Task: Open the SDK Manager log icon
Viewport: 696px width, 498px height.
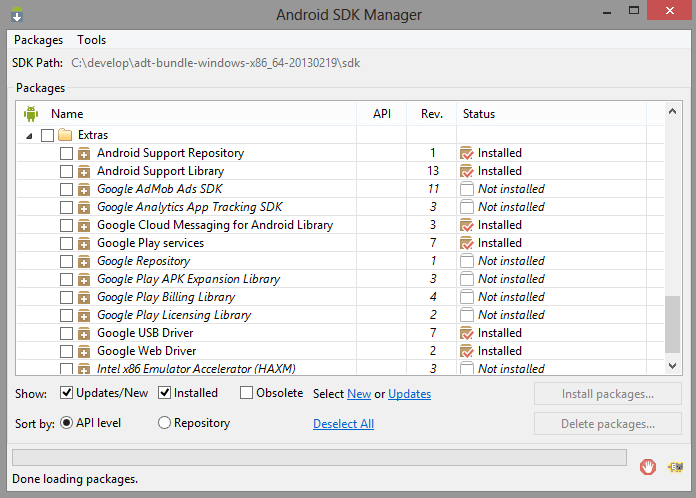Action: pyautogui.click(x=676, y=467)
